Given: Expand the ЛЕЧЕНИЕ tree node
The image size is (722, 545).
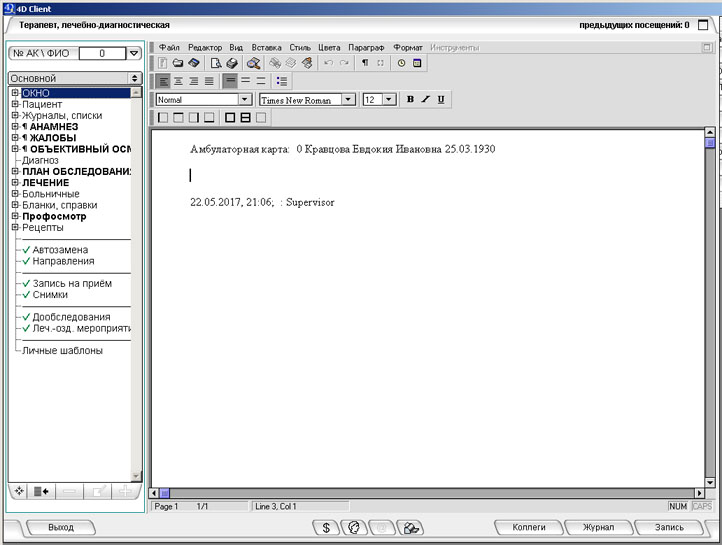Looking at the screenshot, I should coord(15,183).
